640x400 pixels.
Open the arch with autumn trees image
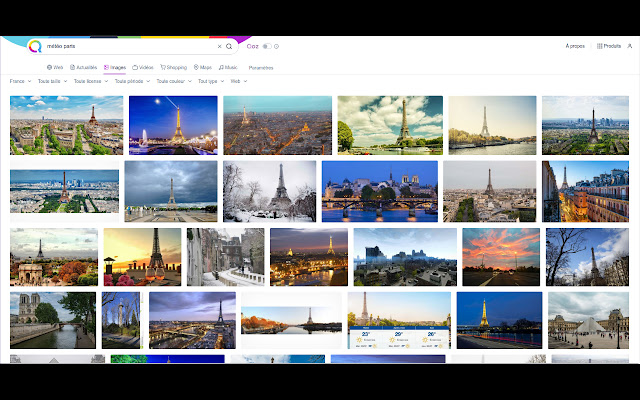(54, 257)
